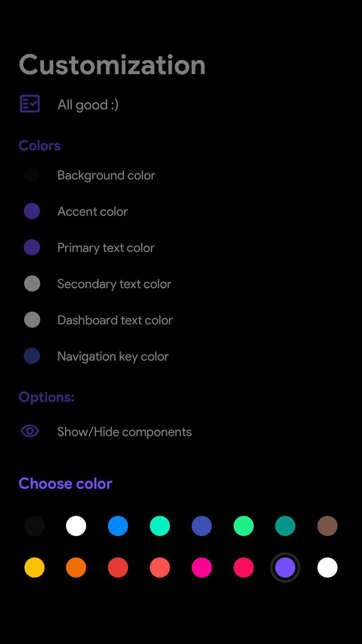Image resolution: width=362 pixels, height=644 pixels.
Task: Tap the checklist icon beside All good
Action: [30, 104]
